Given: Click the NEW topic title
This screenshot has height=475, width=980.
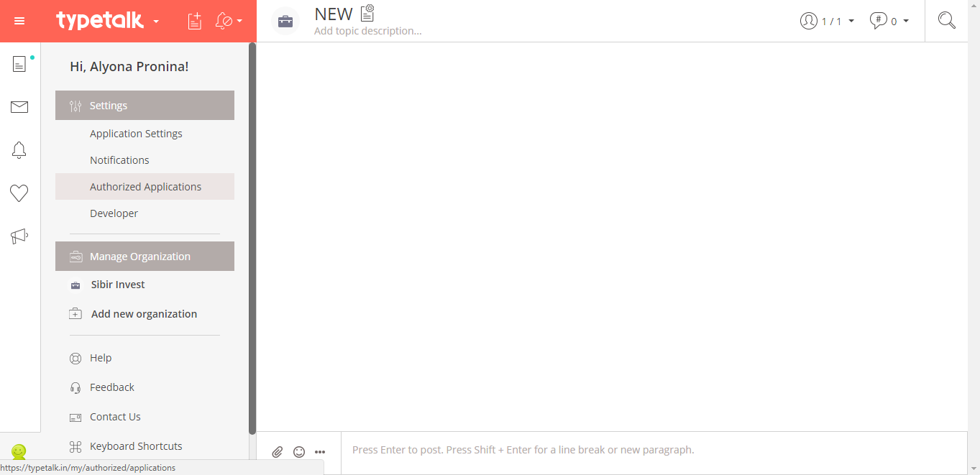Looking at the screenshot, I should pos(334,14).
